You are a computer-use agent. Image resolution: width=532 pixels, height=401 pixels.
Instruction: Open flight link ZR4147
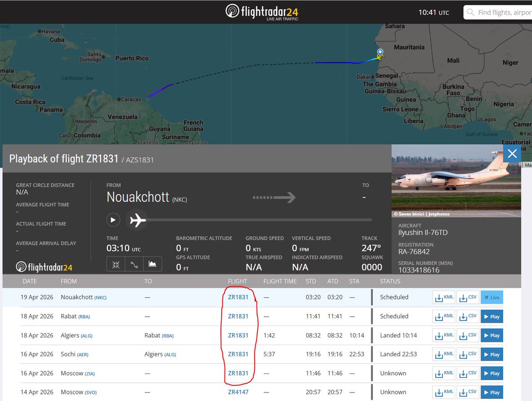click(238, 392)
